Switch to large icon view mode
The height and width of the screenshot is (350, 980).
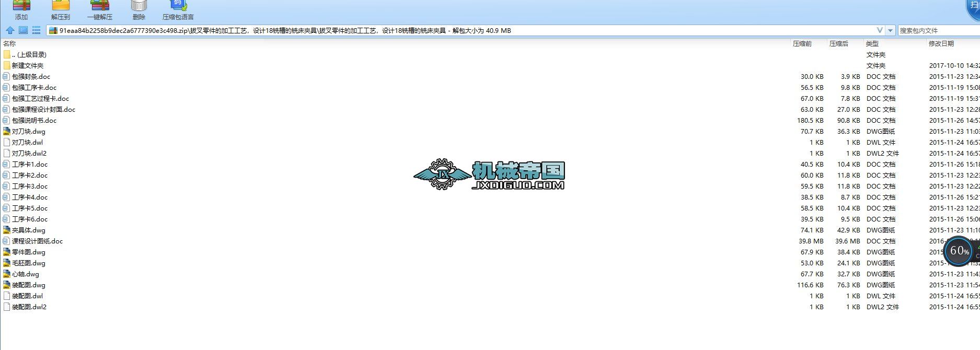coord(23,30)
